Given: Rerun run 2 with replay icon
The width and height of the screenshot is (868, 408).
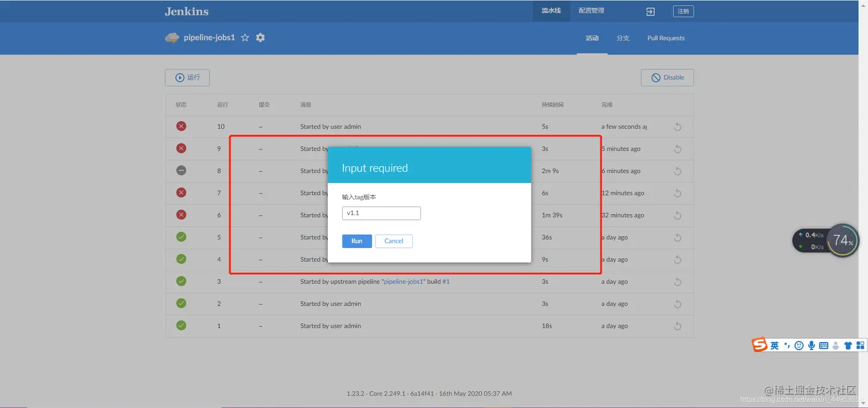Looking at the screenshot, I should 677,304.
